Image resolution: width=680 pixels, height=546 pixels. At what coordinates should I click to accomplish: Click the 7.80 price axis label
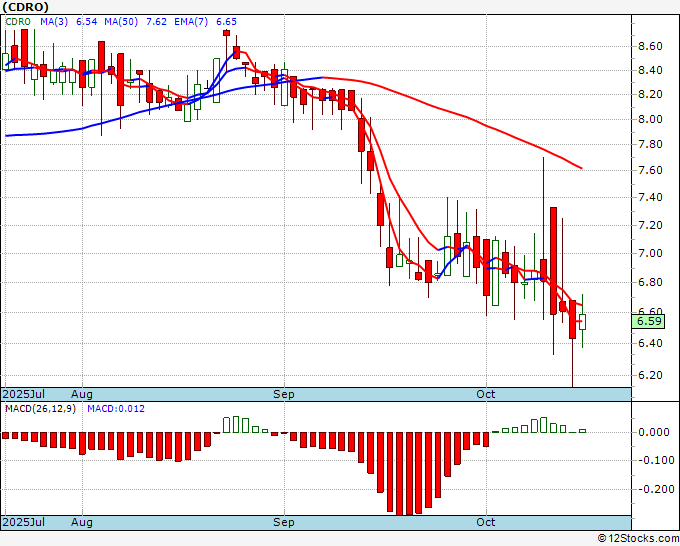tap(650, 144)
